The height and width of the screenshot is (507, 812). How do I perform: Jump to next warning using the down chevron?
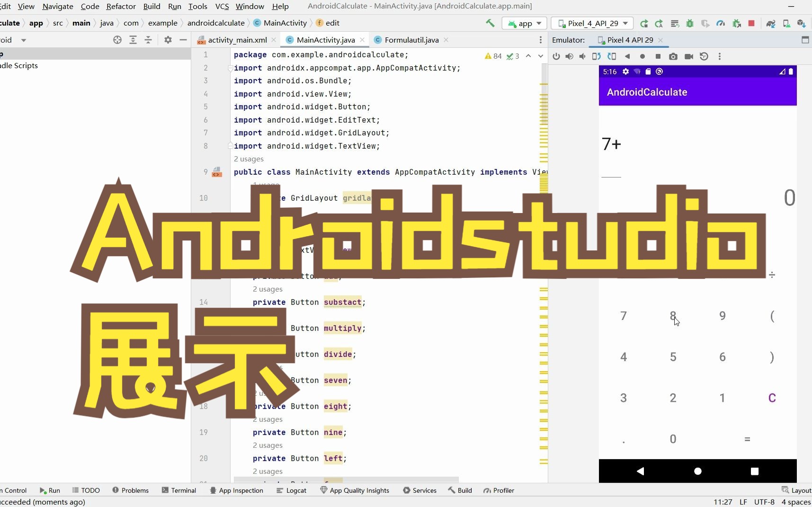(x=540, y=56)
